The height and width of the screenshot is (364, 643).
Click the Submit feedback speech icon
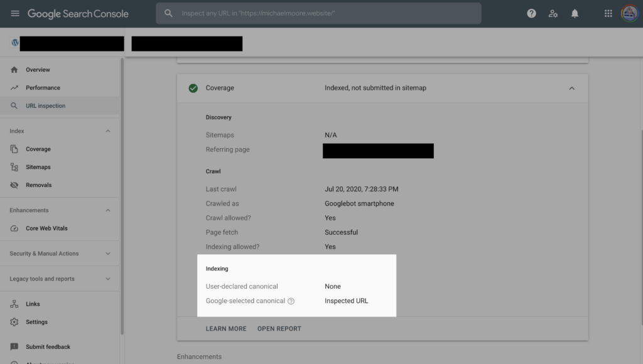[14, 347]
